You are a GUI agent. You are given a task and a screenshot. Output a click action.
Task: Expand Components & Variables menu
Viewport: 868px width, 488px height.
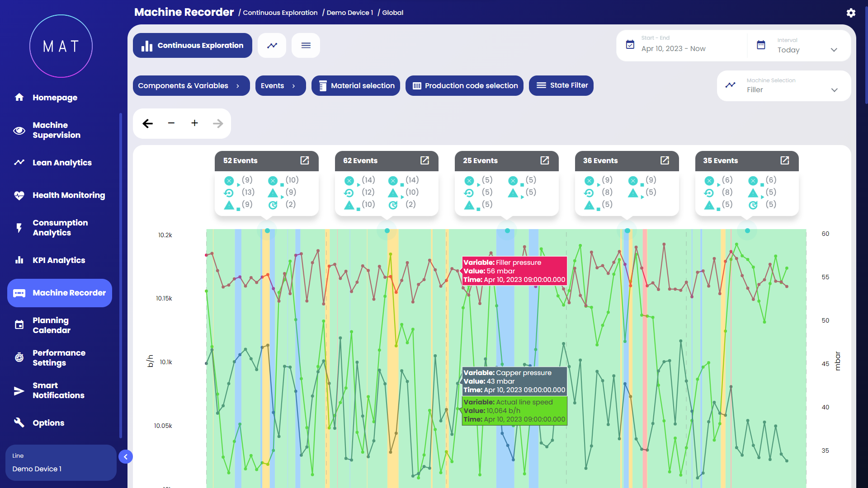[191, 86]
